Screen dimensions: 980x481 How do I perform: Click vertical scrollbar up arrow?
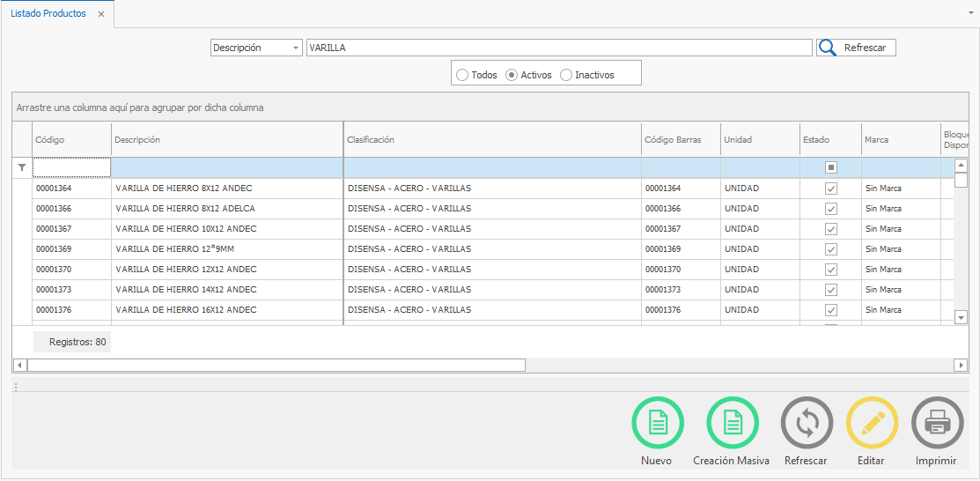tap(962, 166)
